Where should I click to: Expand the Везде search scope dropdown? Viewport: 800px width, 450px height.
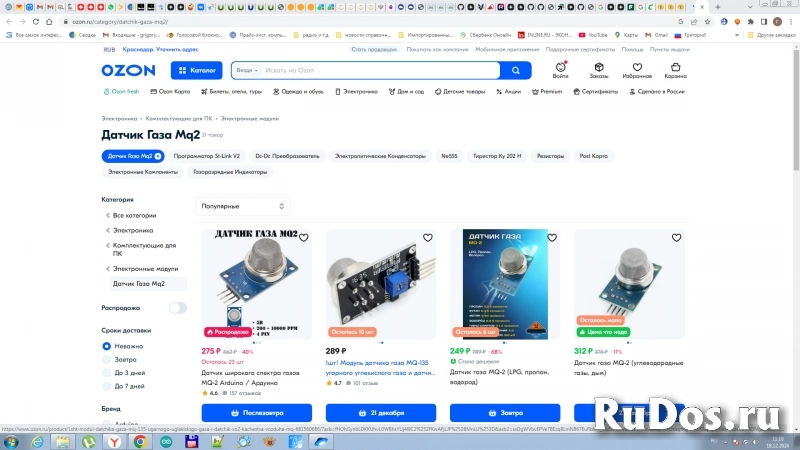click(246, 70)
